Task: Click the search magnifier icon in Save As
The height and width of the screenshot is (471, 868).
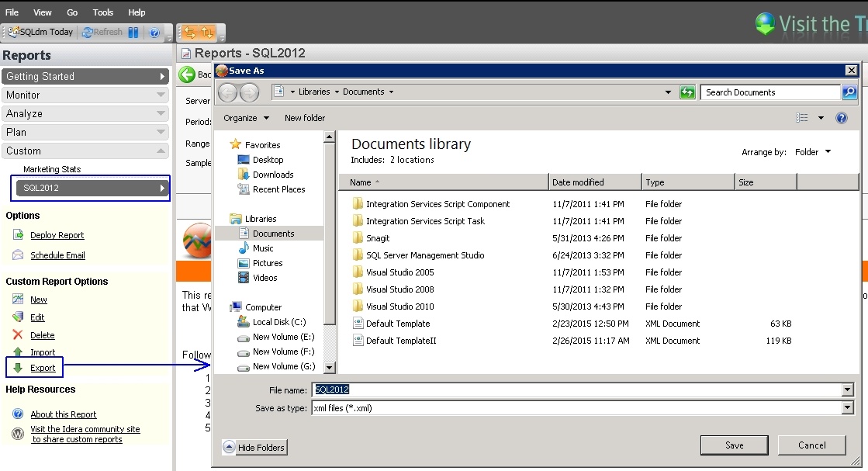Action: [849, 92]
